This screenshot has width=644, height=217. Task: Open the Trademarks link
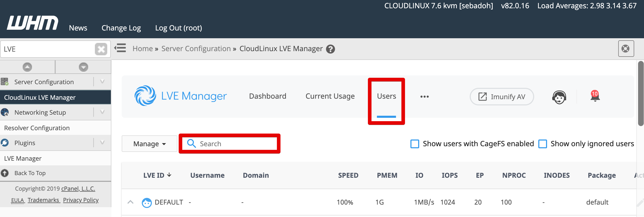[43, 200]
